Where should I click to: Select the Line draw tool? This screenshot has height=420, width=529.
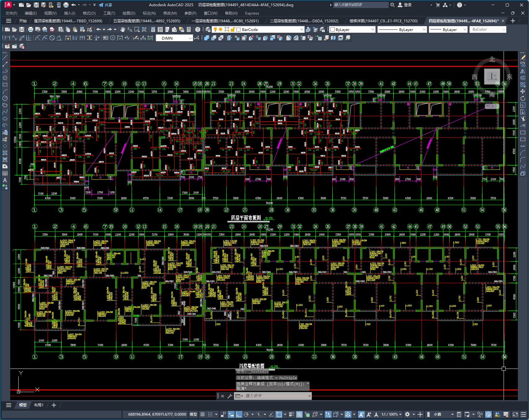5,57
